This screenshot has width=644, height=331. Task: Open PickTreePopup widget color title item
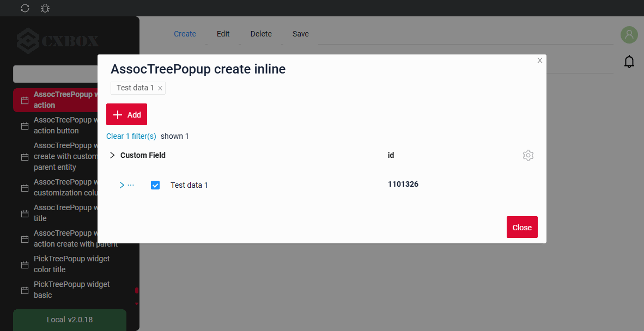tap(70, 264)
